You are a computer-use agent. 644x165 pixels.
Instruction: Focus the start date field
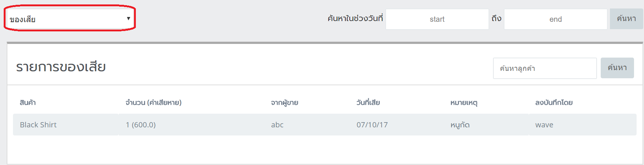[x=437, y=19]
